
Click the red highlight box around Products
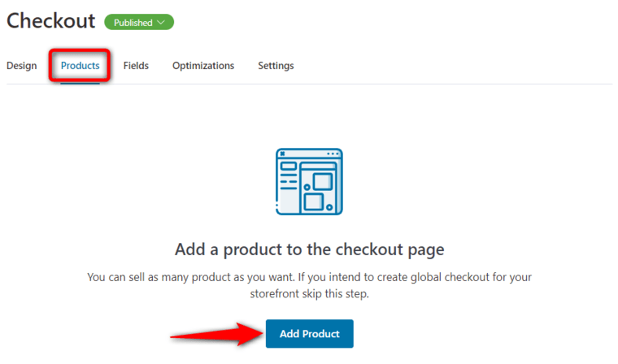[x=80, y=65]
